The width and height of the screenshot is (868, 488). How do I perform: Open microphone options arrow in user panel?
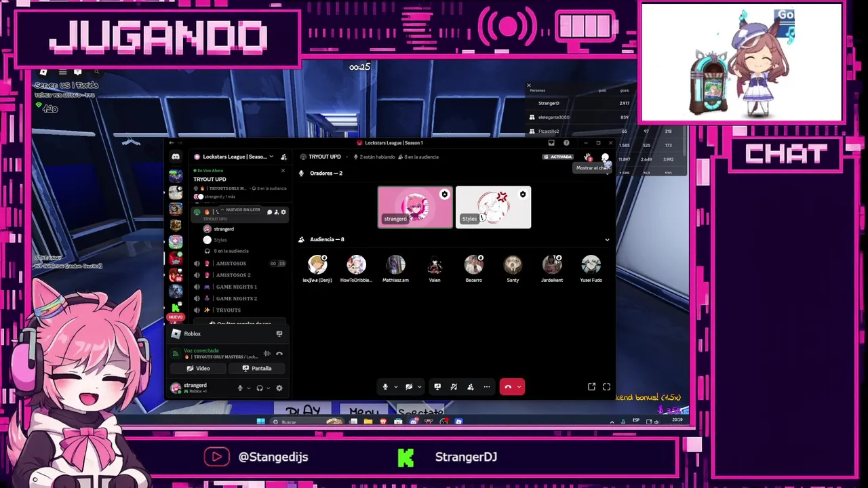click(x=249, y=388)
